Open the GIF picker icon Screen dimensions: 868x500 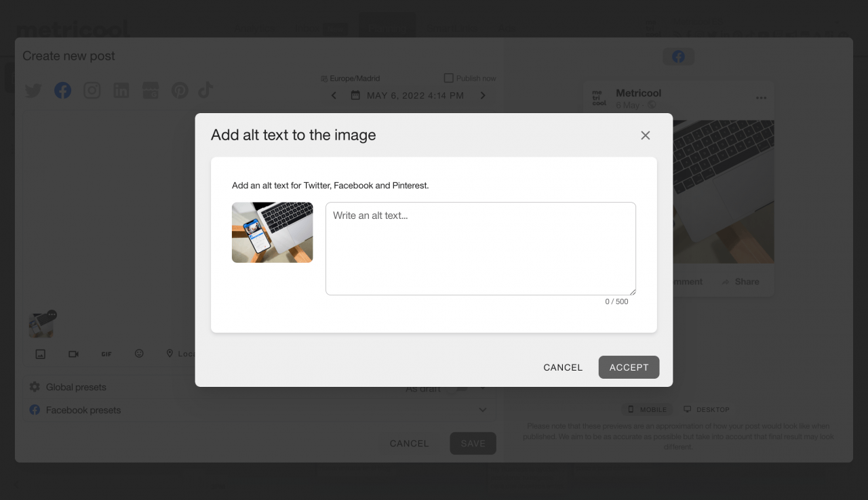click(106, 354)
